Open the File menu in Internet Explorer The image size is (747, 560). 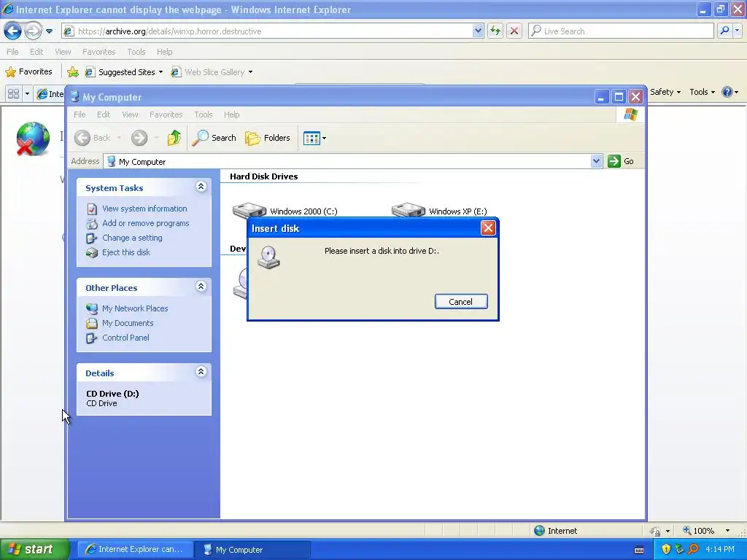coord(13,52)
